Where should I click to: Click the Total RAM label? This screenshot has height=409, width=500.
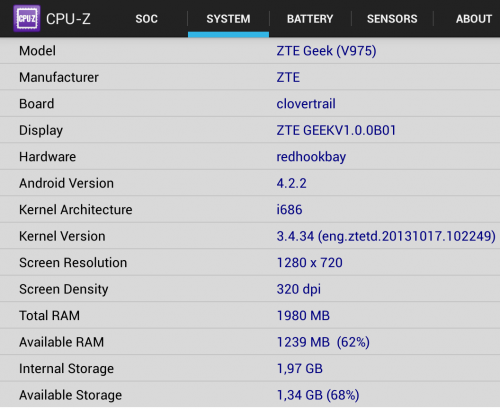coord(49,316)
